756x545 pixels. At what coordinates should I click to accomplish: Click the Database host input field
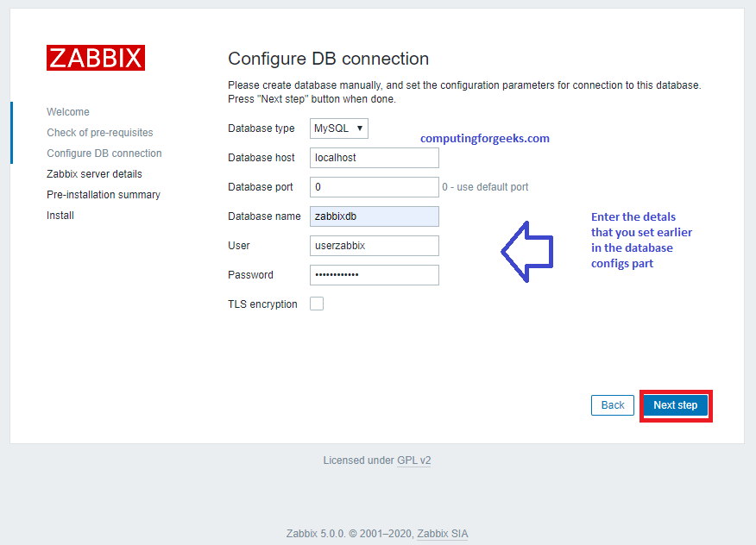[375, 158]
